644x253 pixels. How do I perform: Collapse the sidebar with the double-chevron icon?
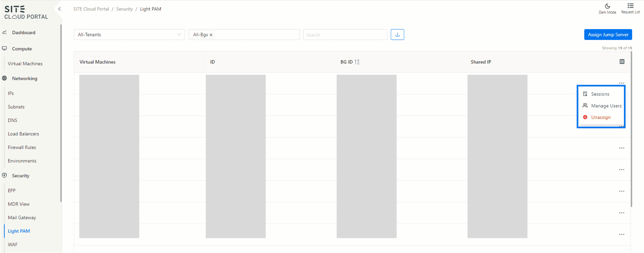tap(59, 9)
